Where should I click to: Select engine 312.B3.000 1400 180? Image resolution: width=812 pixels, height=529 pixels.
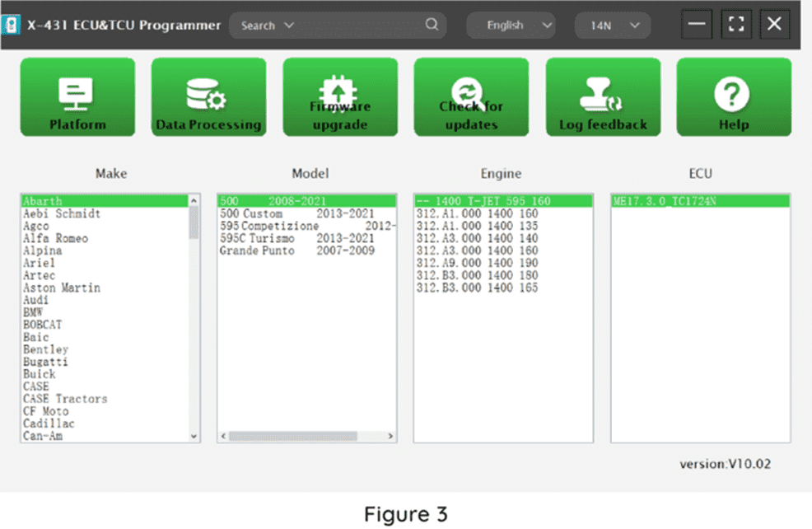click(x=503, y=275)
